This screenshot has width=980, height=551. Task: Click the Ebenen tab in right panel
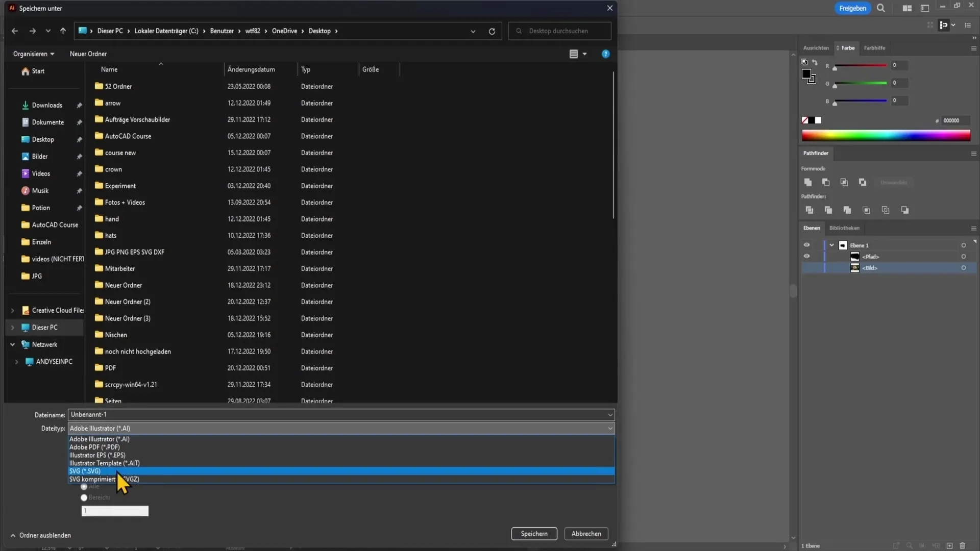pos(812,228)
